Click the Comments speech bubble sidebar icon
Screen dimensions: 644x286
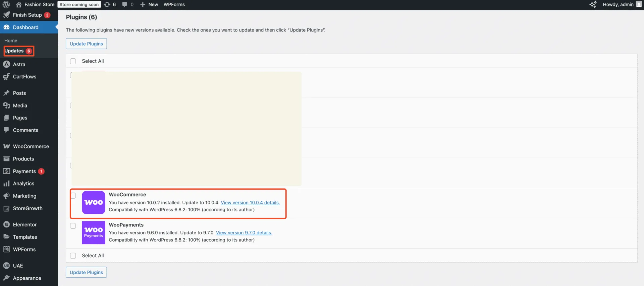[x=6, y=130]
